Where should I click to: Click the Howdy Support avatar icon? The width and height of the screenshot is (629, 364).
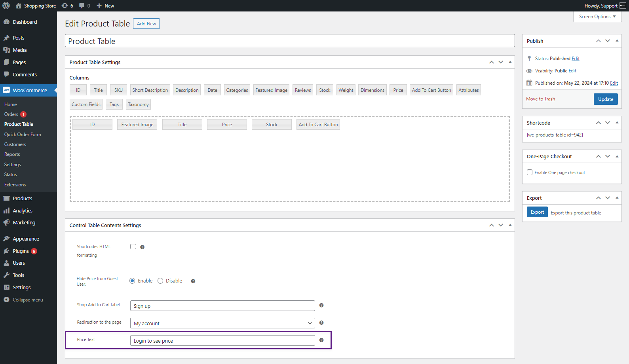pos(623,6)
